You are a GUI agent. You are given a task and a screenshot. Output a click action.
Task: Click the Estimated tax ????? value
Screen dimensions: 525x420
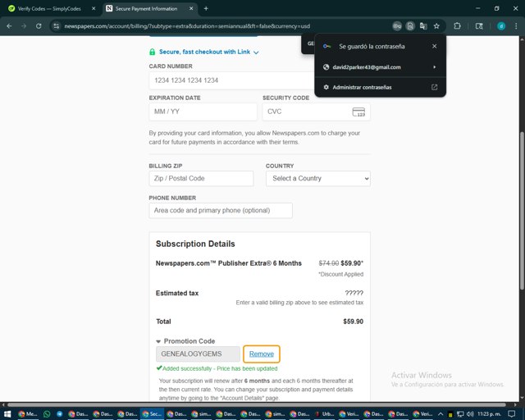click(354, 294)
